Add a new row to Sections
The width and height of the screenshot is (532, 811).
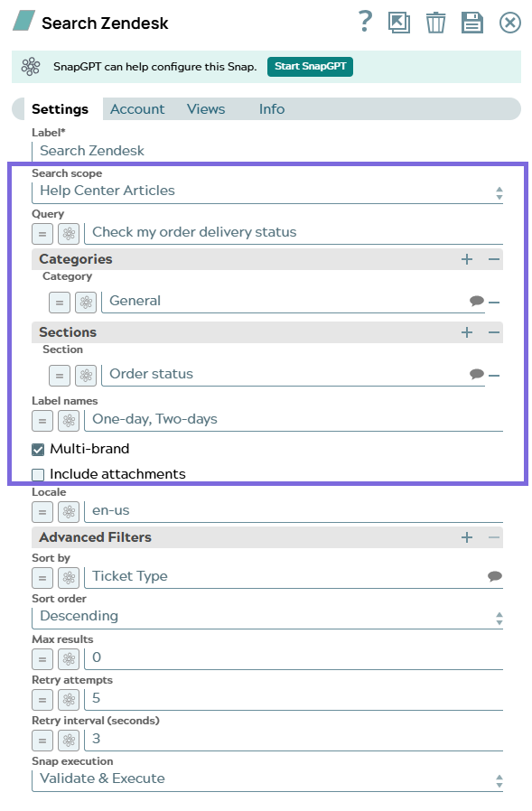[x=467, y=332]
